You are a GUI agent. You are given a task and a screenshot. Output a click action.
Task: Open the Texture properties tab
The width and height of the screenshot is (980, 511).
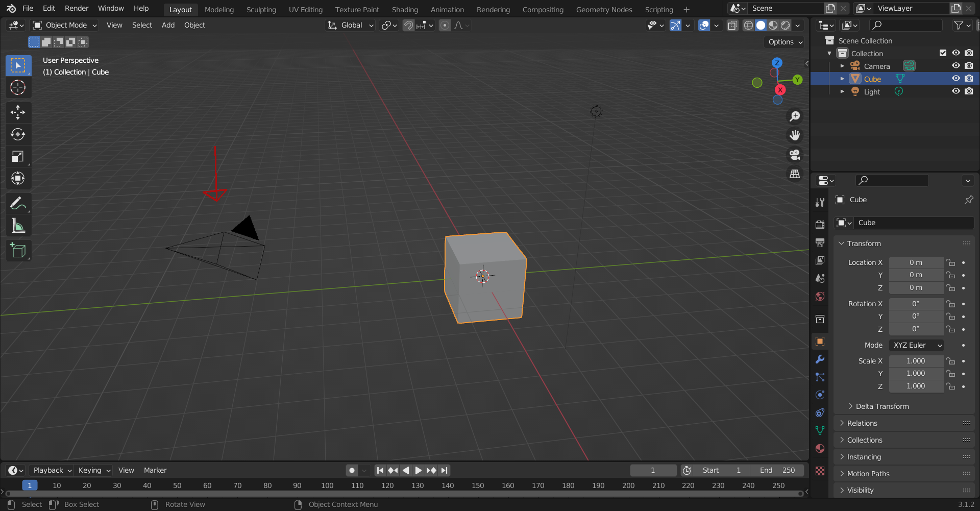click(820, 471)
